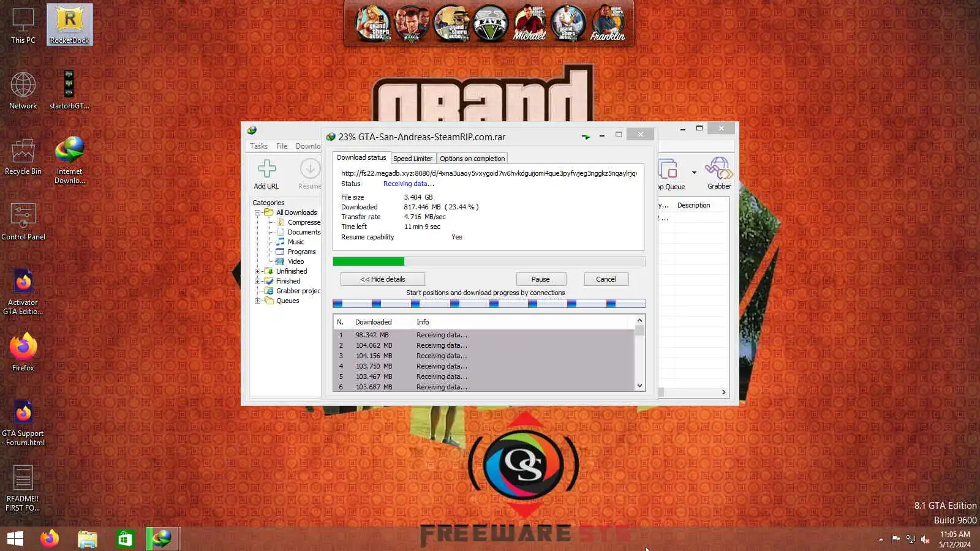Select connection row 1 with 98.342 MB
This screenshot has height=551, width=980.
pyautogui.click(x=484, y=335)
